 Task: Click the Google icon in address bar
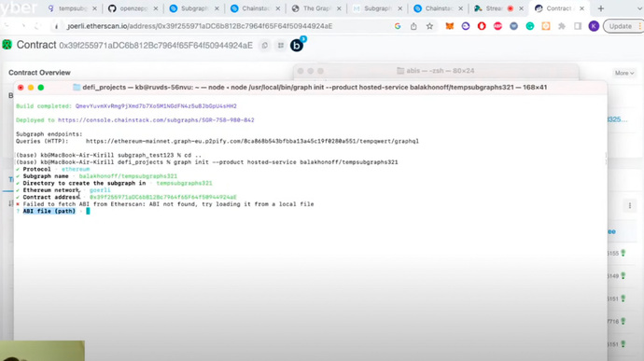398,26
